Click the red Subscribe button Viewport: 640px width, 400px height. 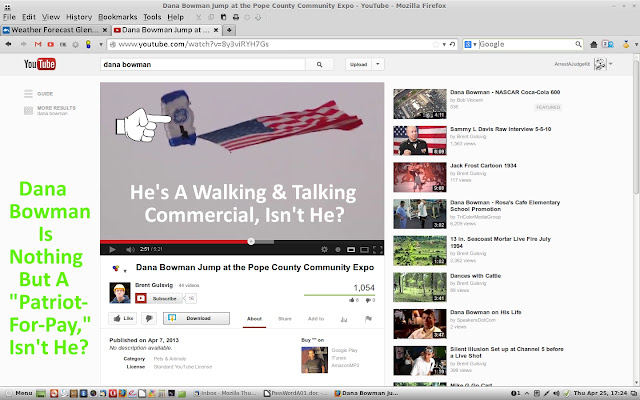click(159, 298)
